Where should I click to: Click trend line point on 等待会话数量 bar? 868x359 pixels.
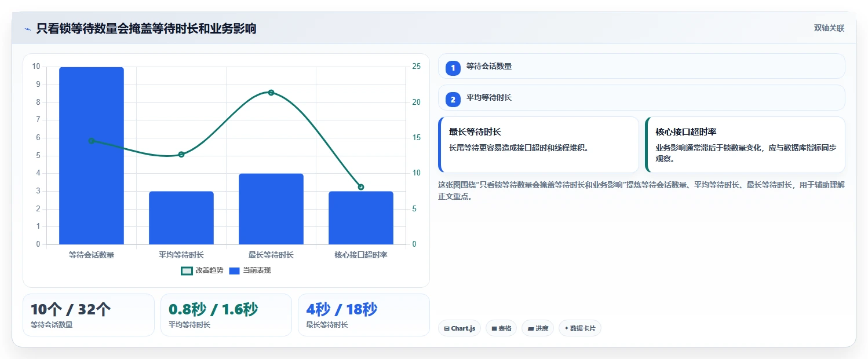click(x=92, y=141)
